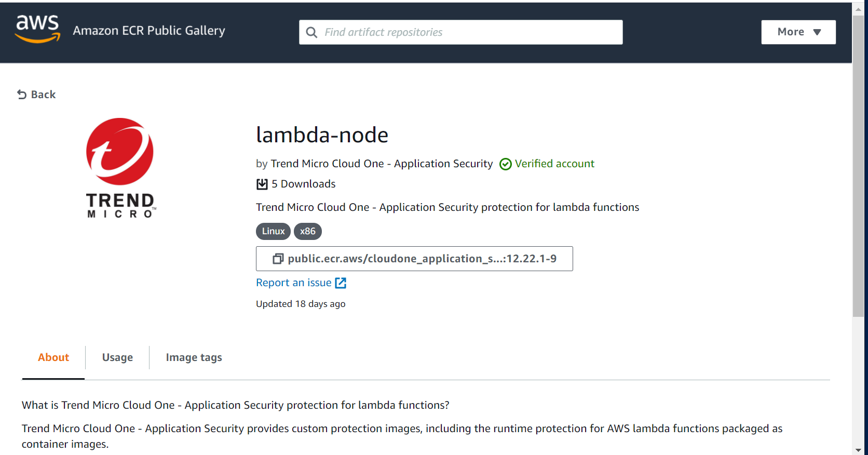Switch to the Usage tab
Image resolution: width=868 pixels, height=455 pixels.
[x=117, y=357]
